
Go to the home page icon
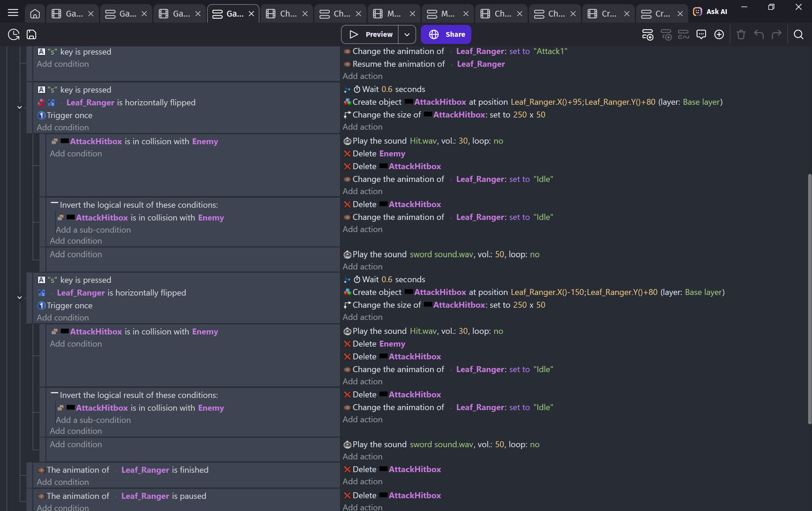(x=35, y=14)
